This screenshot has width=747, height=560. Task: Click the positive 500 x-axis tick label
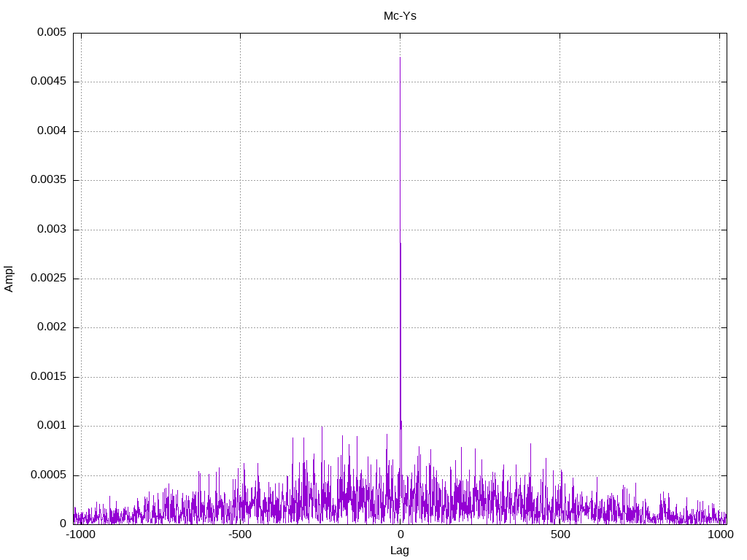click(560, 534)
